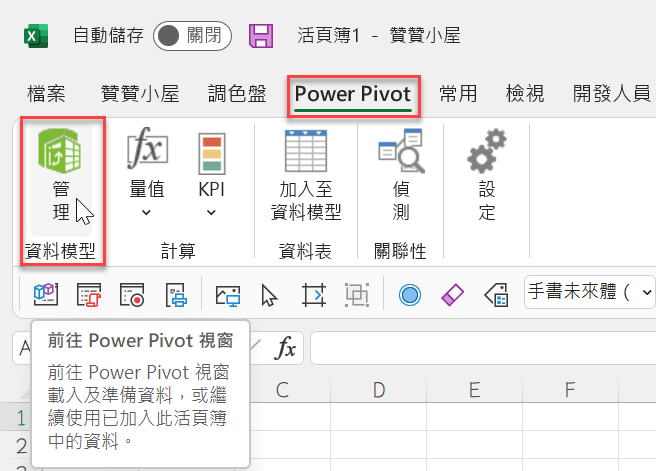
Task: Click 加入至資料模型 (Add to Data Model)
Action: [x=306, y=175]
